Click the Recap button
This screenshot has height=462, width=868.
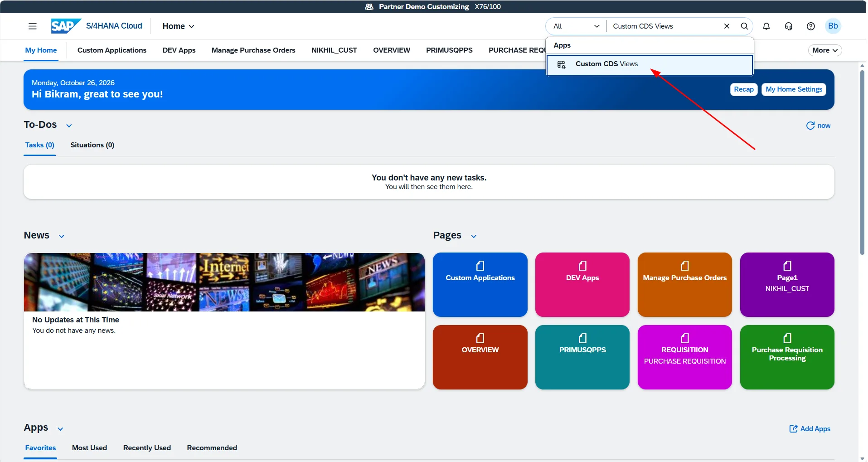[744, 89]
